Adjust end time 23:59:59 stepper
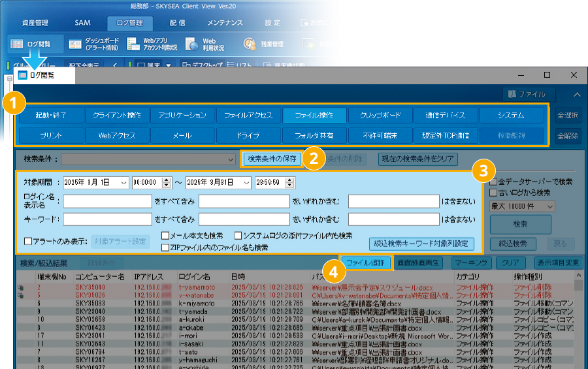 (289, 183)
